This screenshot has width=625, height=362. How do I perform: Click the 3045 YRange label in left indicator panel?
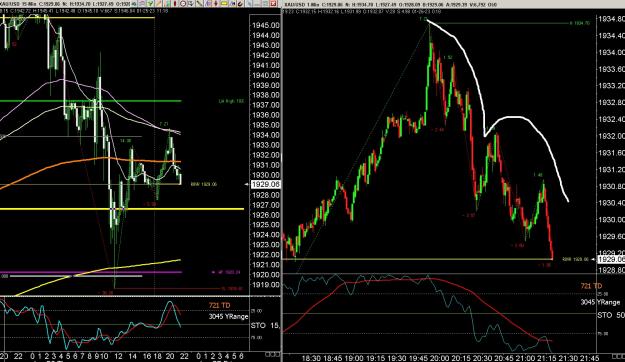point(228,317)
